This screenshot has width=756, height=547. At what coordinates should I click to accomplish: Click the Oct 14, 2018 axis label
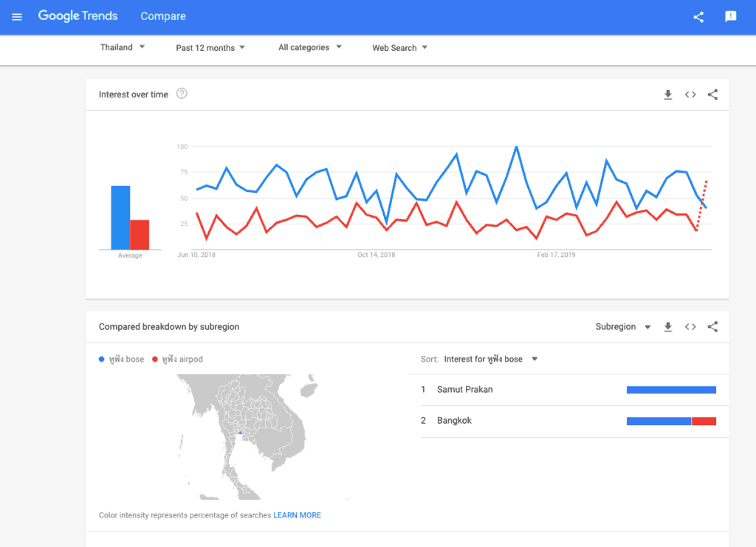click(376, 255)
